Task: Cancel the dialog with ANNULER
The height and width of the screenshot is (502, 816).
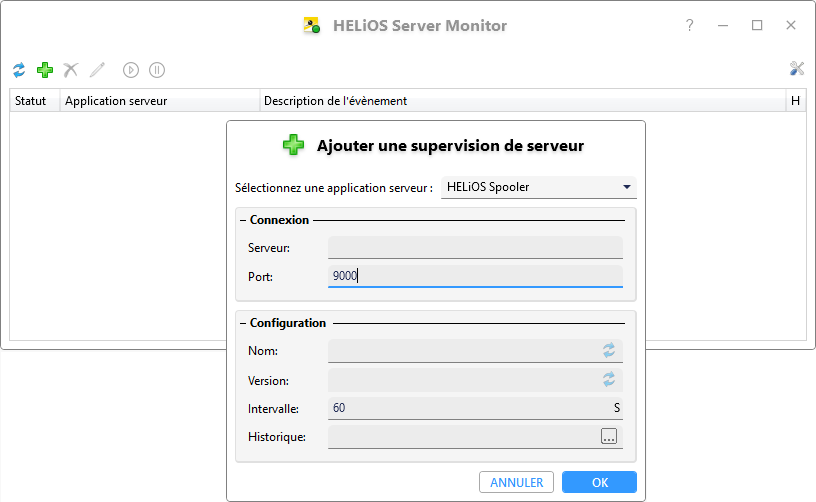Action: 516,482
